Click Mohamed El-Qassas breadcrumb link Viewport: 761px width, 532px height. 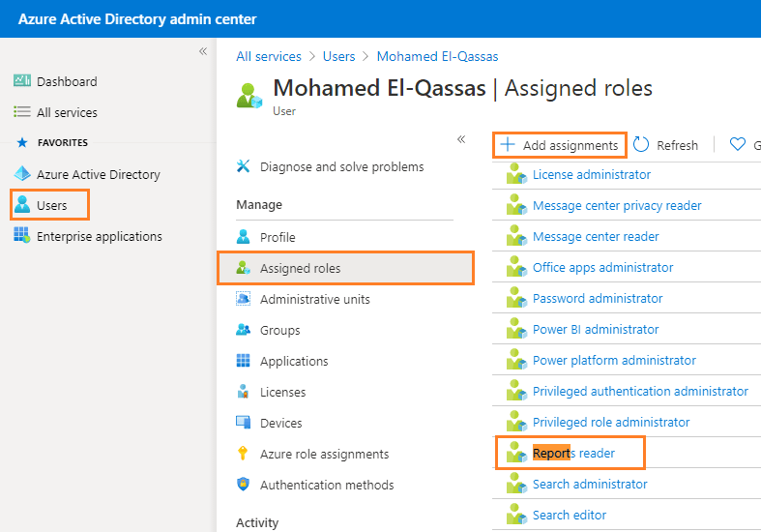click(438, 56)
